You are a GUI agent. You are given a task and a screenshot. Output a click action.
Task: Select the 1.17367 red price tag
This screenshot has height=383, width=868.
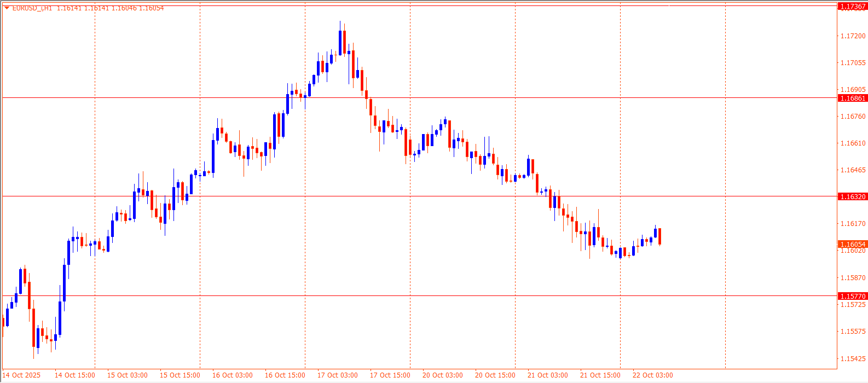[x=852, y=7]
